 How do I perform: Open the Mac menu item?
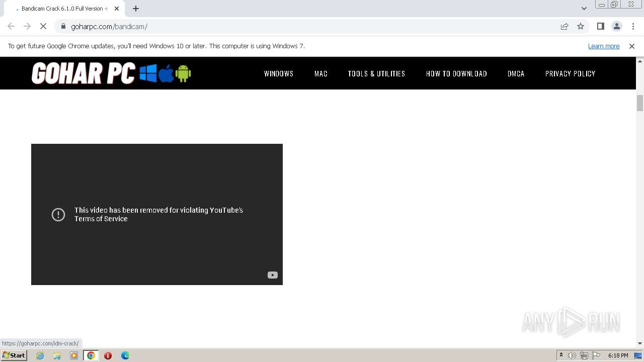point(321,73)
